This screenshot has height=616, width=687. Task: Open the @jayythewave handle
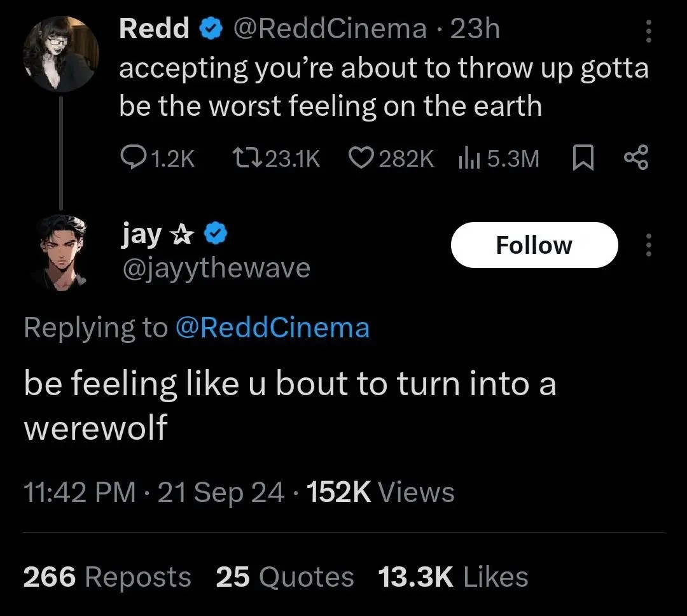(x=216, y=268)
